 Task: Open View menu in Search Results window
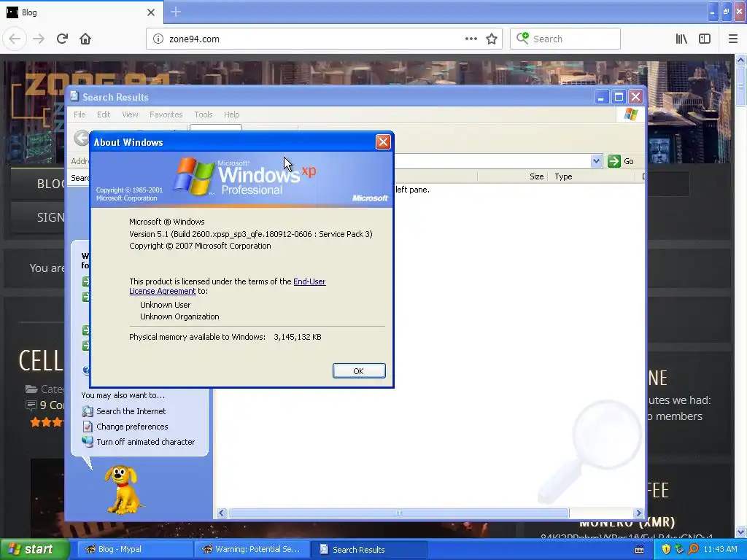(130, 114)
